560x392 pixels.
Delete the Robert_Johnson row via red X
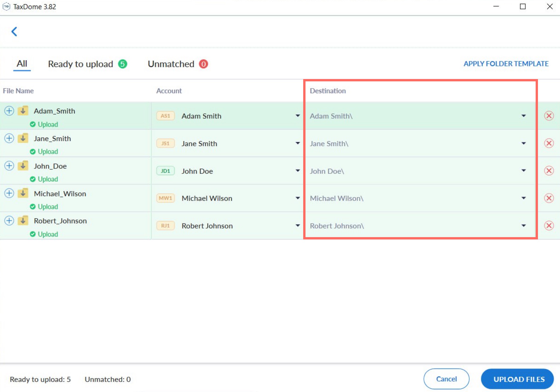[549, 226]
